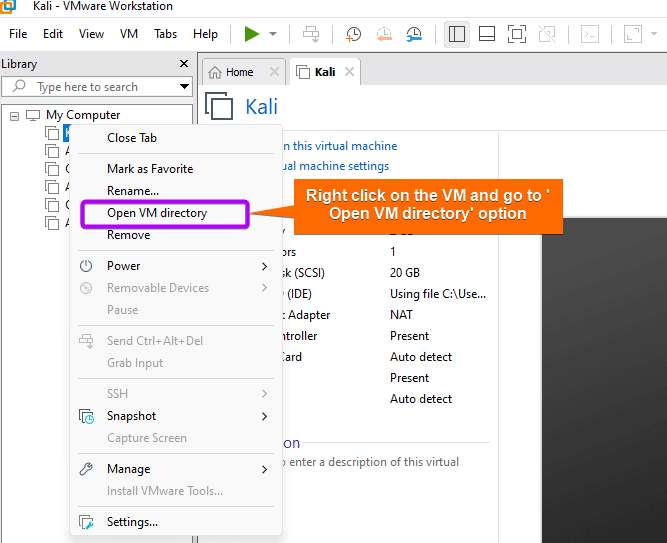
Task: Close the Library panel
Action: point(184,64)
